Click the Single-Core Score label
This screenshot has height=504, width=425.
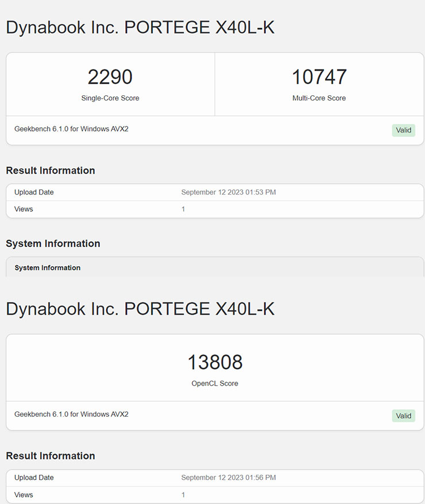tap(110, 98)
